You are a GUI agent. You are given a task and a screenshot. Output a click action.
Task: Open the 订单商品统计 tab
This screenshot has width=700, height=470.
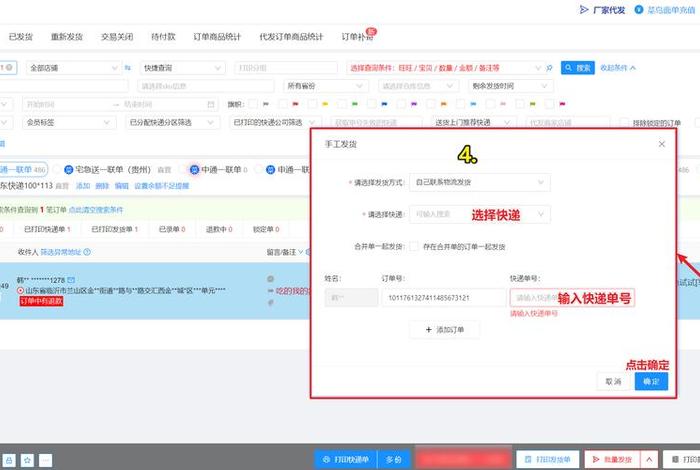coord(217,37)
